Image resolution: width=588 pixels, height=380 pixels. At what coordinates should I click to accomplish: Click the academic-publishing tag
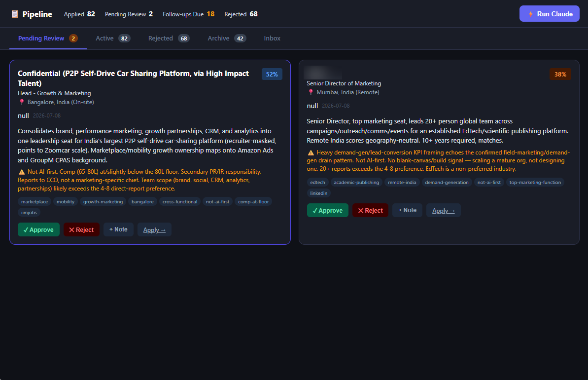[356, 183]
